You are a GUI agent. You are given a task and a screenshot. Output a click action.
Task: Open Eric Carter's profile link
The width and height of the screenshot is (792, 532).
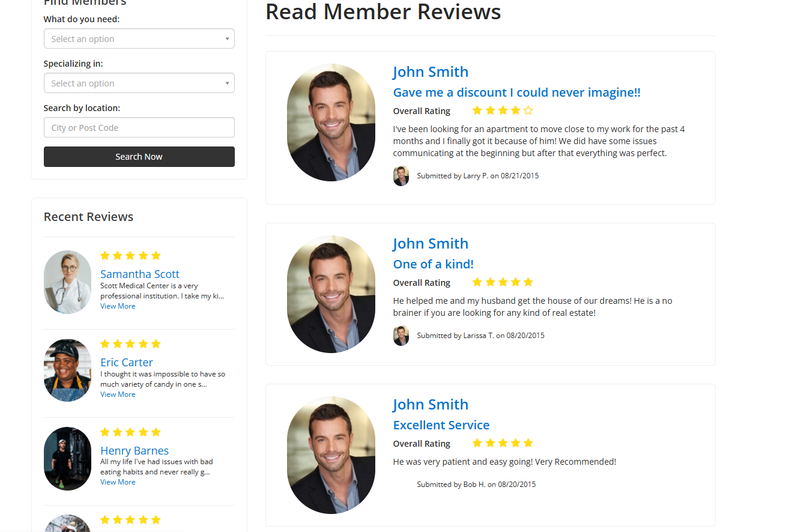tap(127, 362)
